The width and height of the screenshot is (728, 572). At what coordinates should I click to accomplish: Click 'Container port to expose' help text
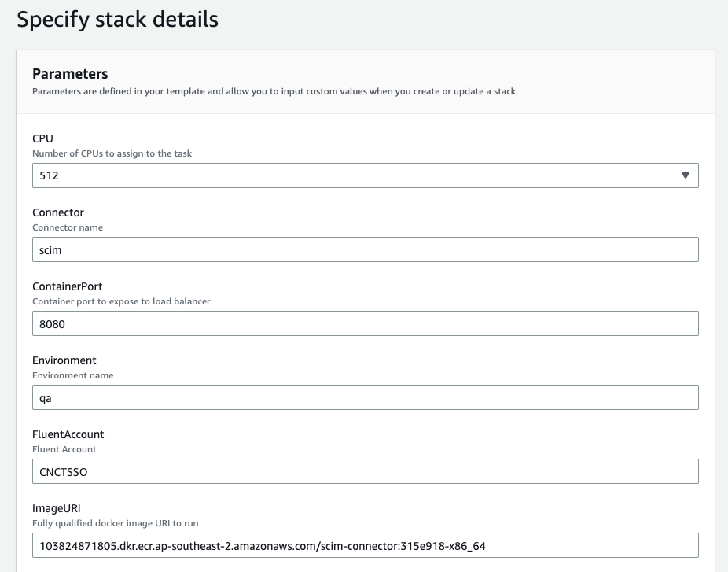pos(121,301)
